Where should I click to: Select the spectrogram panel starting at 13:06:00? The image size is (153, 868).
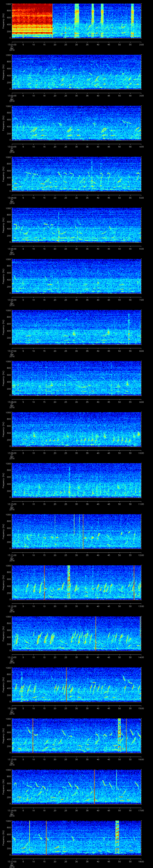coord(77,276)
